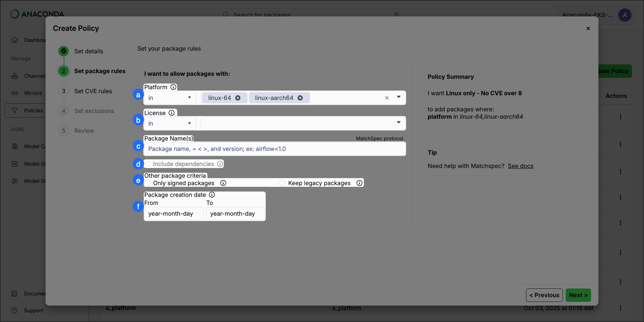Image resolution: width=644 pixels, height=322 pixels.
Task: Remove the linux-aarch64 platform chip
Action: click(x=300, y=98)
